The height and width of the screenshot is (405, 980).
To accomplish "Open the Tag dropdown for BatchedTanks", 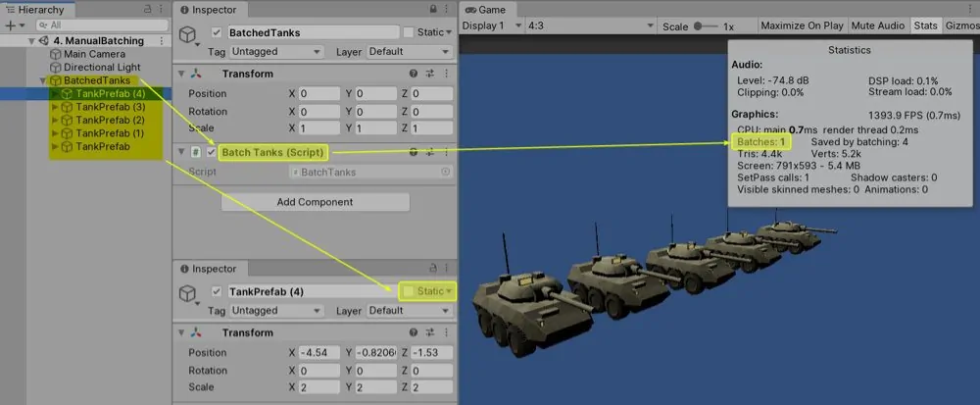I will [x=274, y=51].
